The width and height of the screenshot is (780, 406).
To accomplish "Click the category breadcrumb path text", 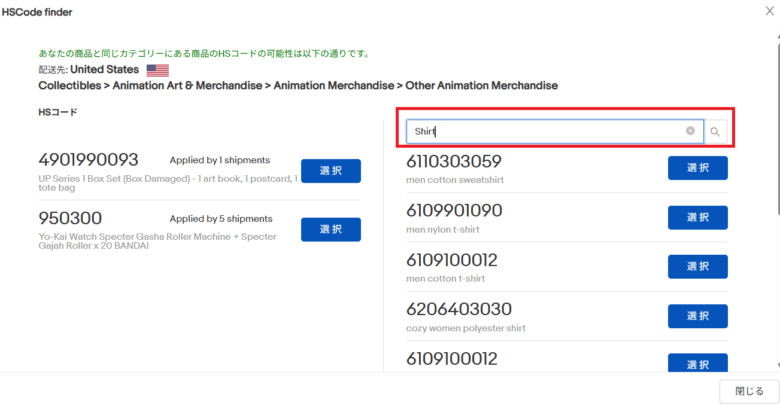I will pyautogui.click(x=297, y=86).
